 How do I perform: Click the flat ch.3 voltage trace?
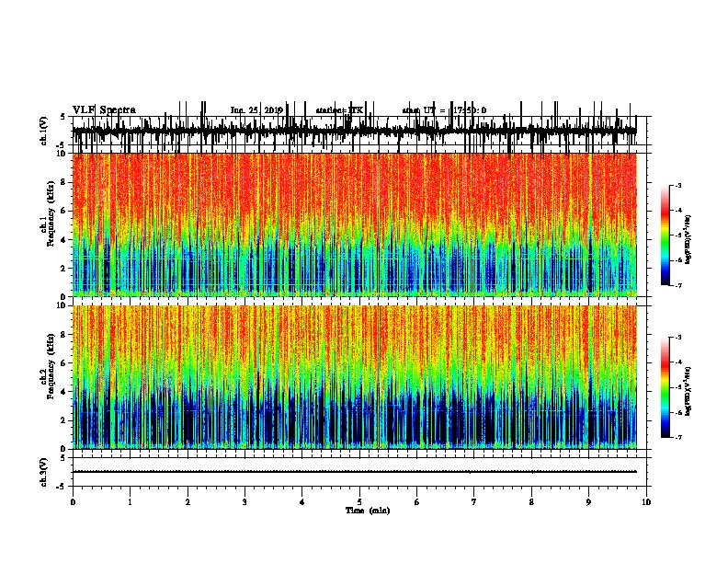pos(354,472)
